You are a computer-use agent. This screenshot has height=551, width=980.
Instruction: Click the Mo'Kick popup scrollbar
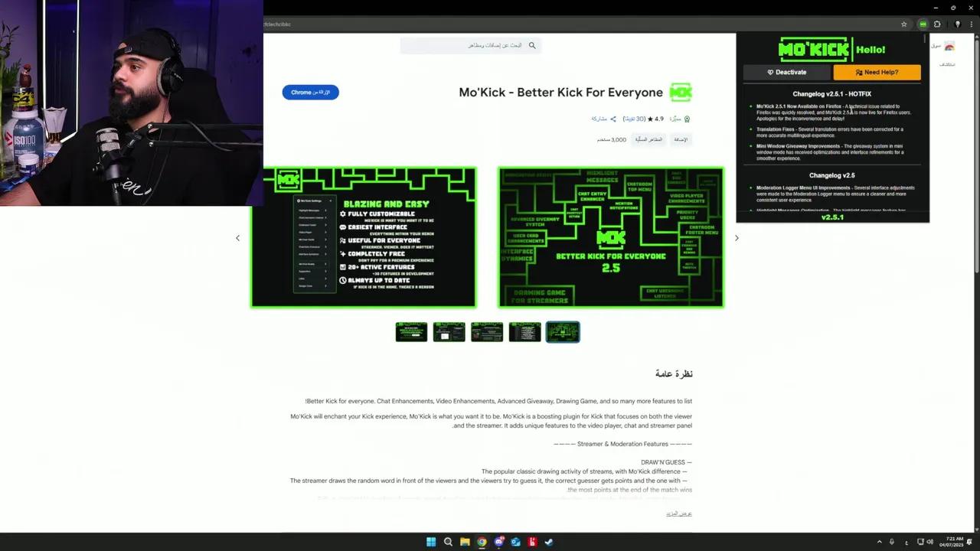coord(926,38)
